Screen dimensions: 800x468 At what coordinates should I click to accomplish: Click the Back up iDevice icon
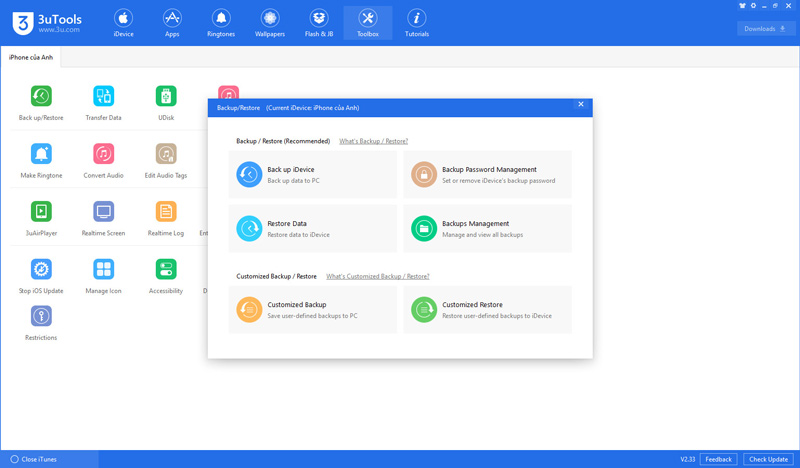point(249,175)
